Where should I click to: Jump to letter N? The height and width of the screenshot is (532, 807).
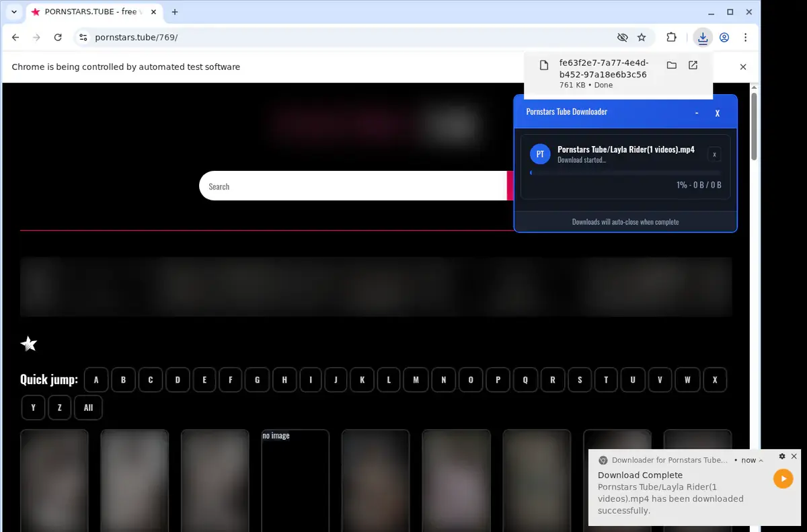tap(443, 379)
